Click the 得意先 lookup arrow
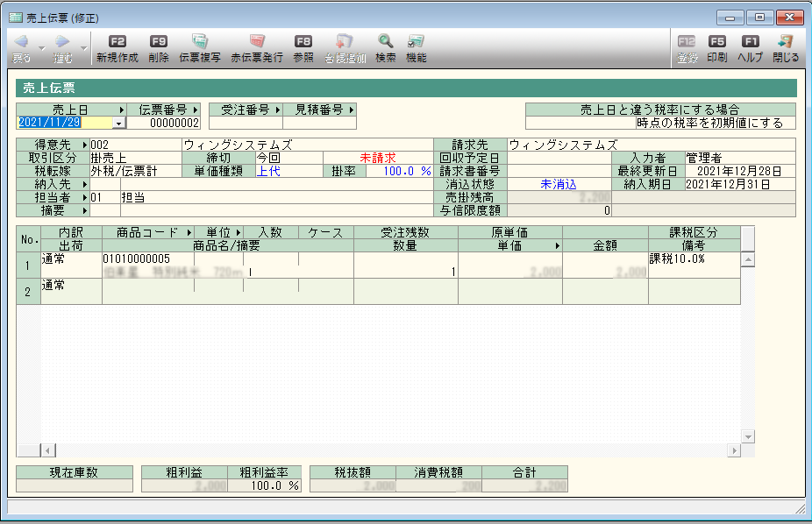The image size is (812, 524). pos(85,145)
